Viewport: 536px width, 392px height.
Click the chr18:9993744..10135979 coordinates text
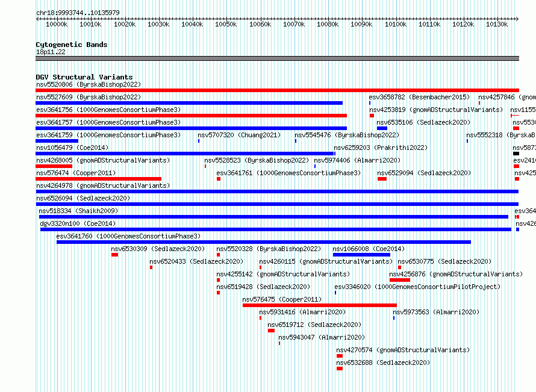(x=78, y=13)
